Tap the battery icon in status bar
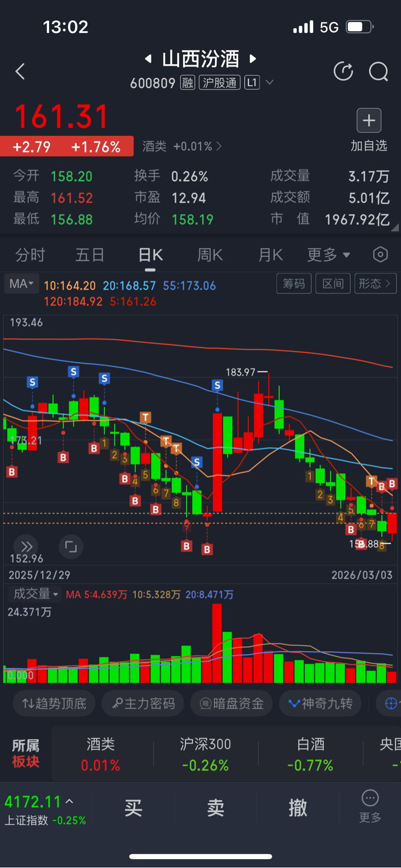 tap(360, 27)
